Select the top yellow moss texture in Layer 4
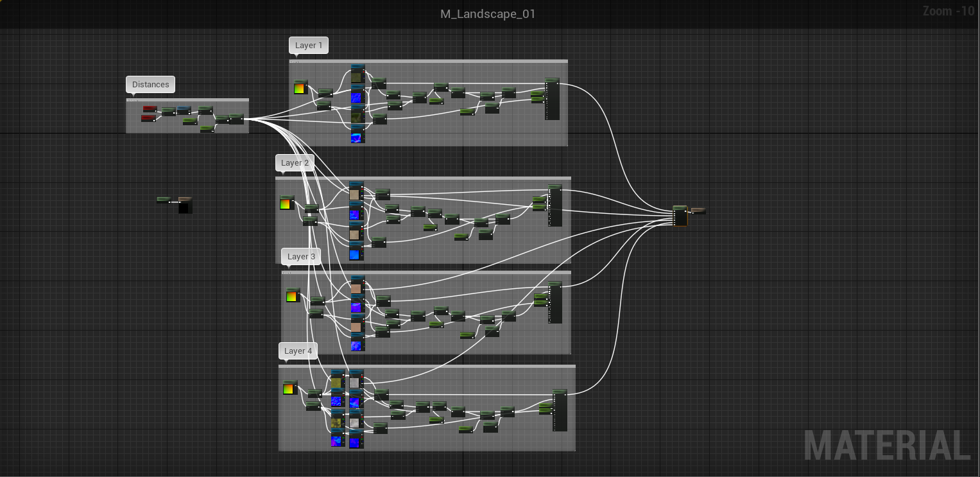The height and width of the screenshot is (477, 980). (338, 379)
